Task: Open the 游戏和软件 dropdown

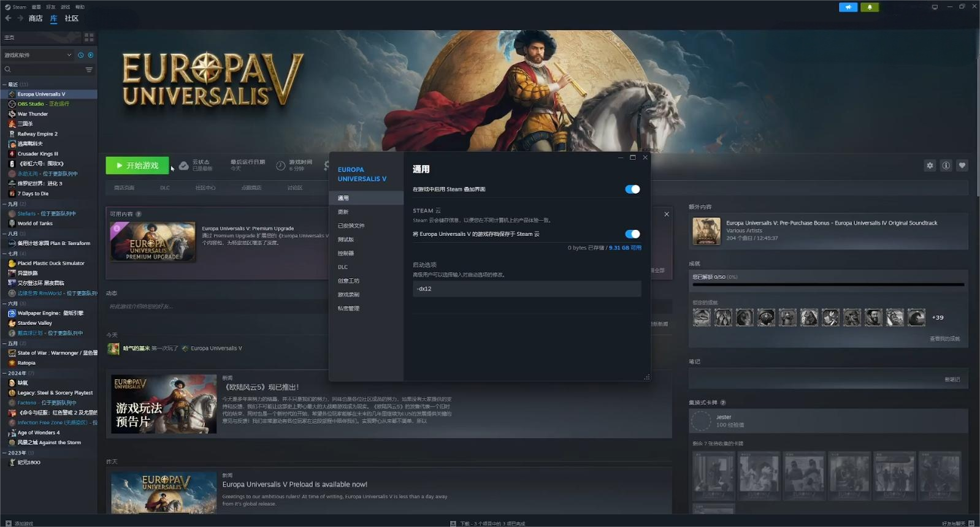Action: (37, 55)
